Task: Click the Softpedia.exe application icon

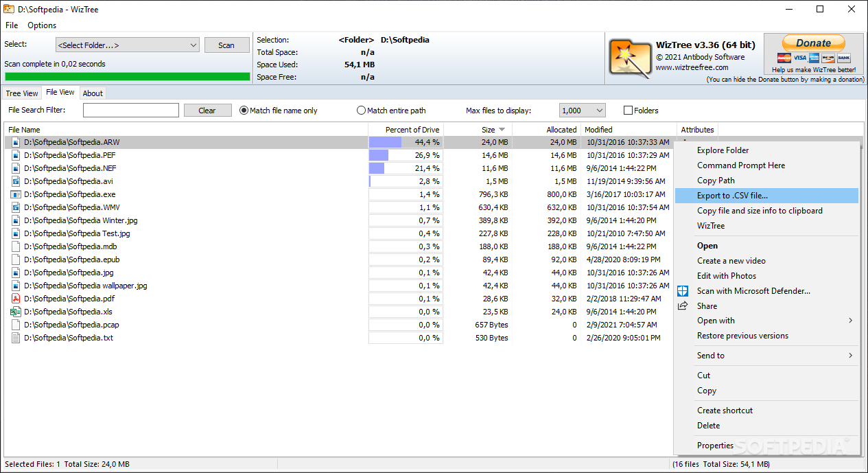Action: click(16, 195)
